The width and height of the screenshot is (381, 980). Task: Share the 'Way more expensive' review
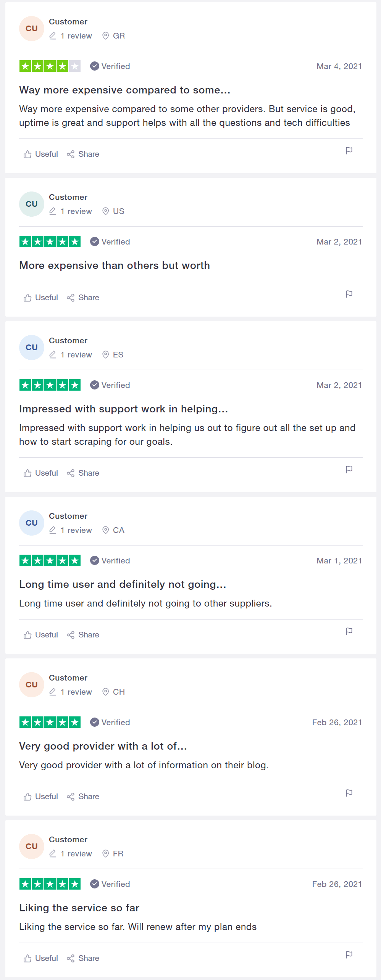[83, 154]
